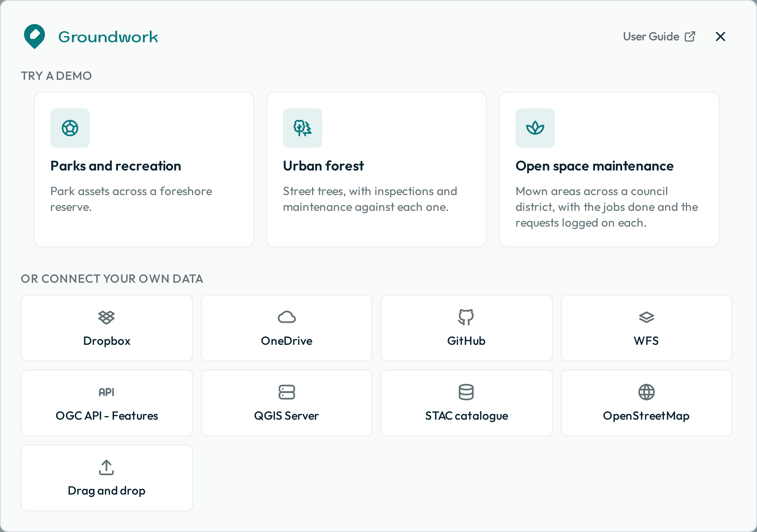Screen dimensions: 757x532
Task: Select the GitHub label as data source
Action: pos(466,341)
